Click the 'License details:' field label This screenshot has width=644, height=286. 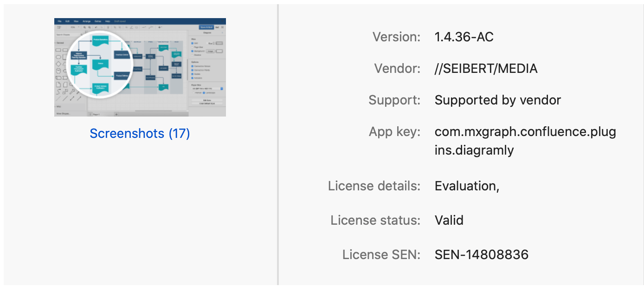tap(374, 186)
